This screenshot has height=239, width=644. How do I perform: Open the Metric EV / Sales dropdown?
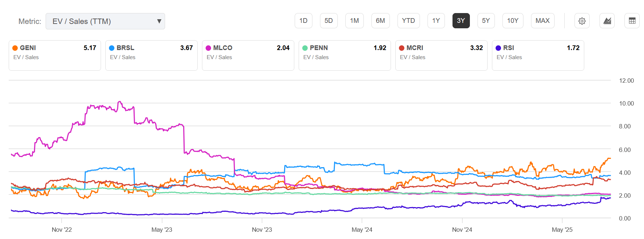coord(105,21)
